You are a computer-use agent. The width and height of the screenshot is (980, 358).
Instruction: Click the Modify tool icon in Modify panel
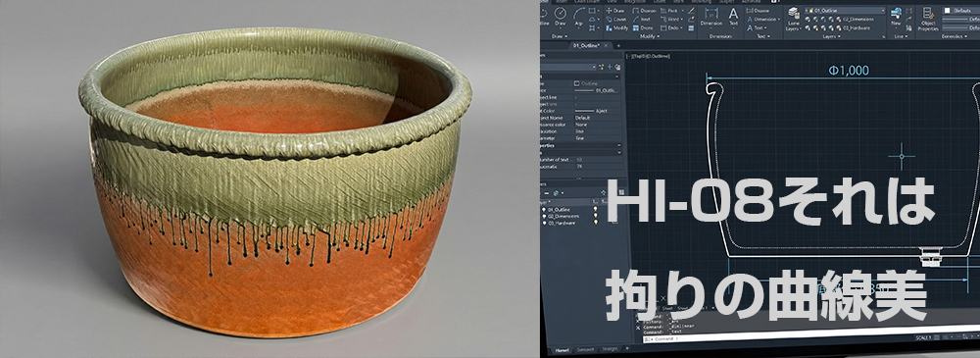[x=609, y=28]
